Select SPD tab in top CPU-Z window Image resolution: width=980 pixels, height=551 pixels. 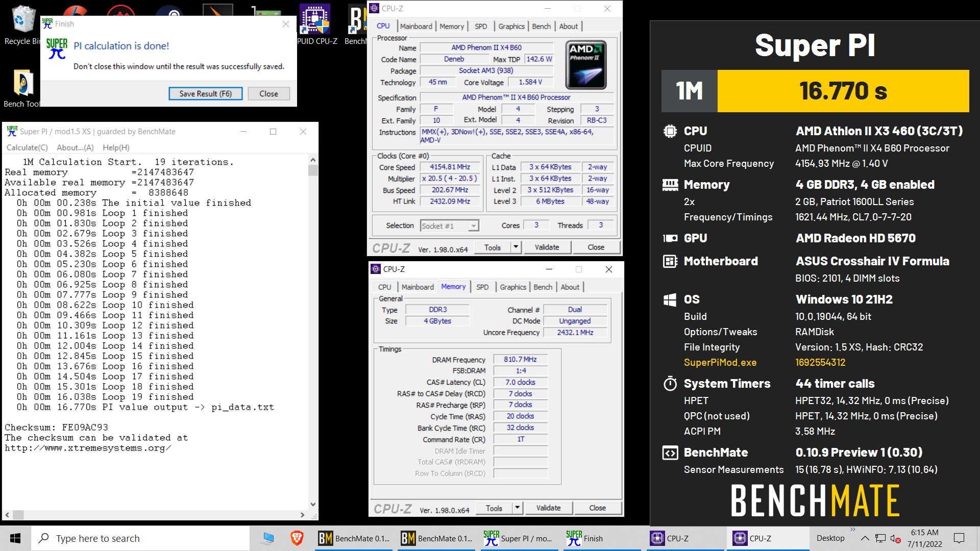(481, 26)
